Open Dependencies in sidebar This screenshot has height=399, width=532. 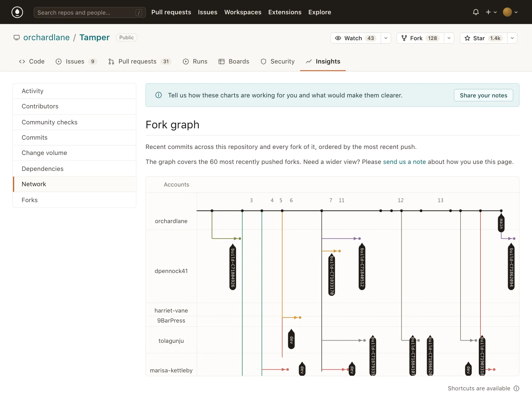point(74,169)
